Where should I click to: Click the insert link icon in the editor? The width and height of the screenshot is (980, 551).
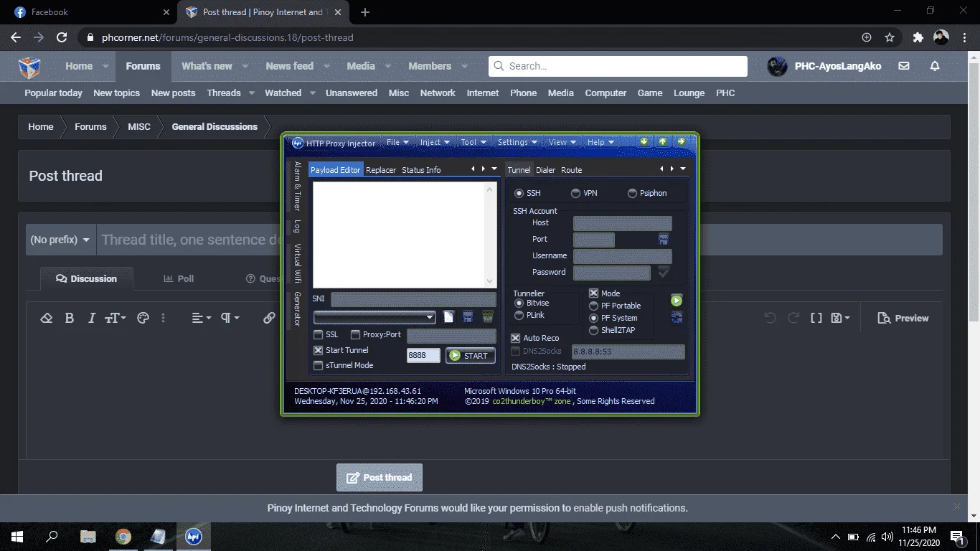tap(269, 318)
